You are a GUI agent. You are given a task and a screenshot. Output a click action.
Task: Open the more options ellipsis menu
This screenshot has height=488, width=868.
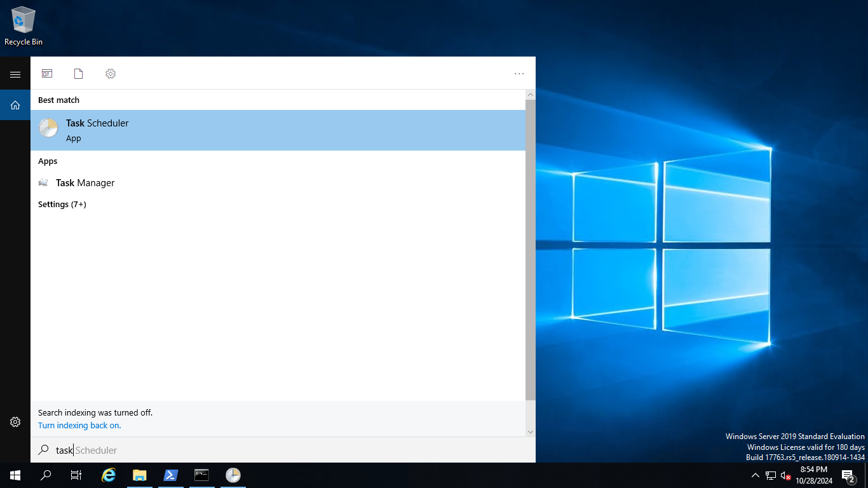519,74
